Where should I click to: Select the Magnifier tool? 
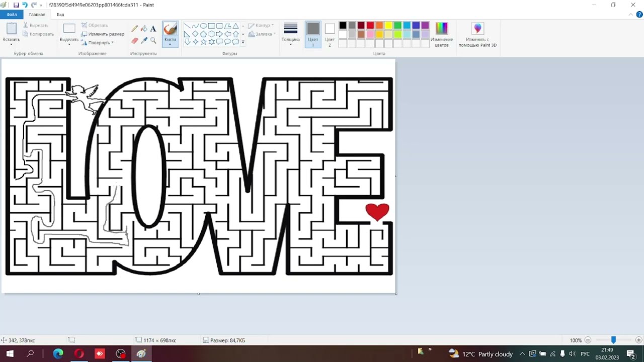point(153,40)
